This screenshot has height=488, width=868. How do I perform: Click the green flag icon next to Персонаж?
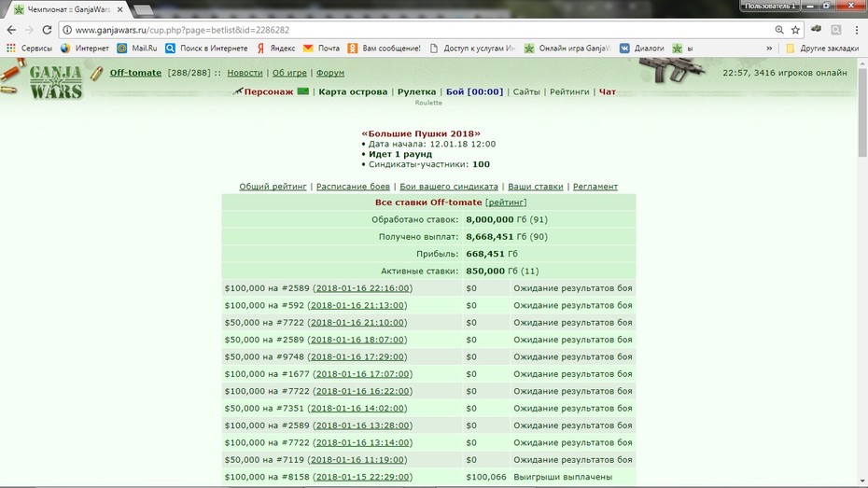(x=302, y=91)
